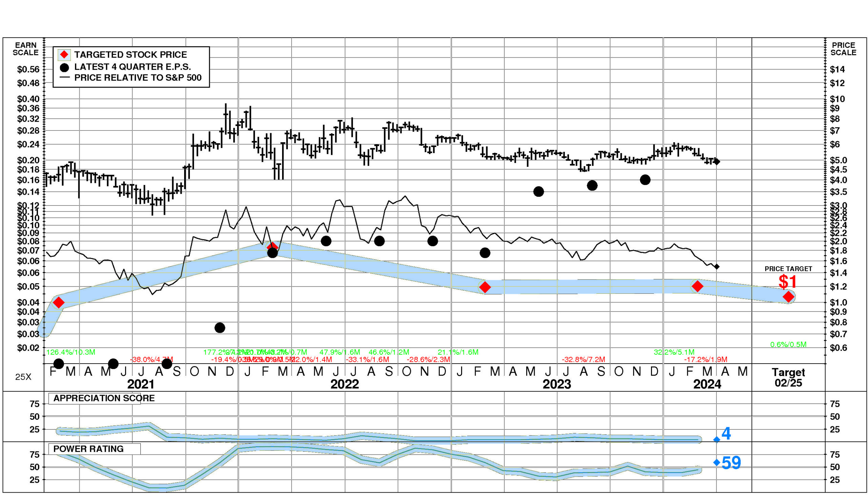Click black diamond ending relative S&P line
The width and height of the screenshot is (868, 495).
pos(716,267)
